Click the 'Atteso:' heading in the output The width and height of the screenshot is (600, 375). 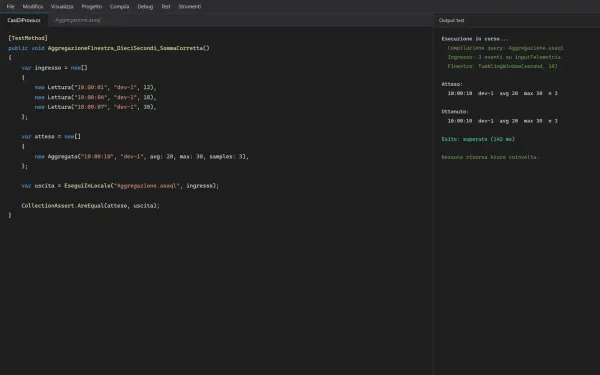[452, 84]
